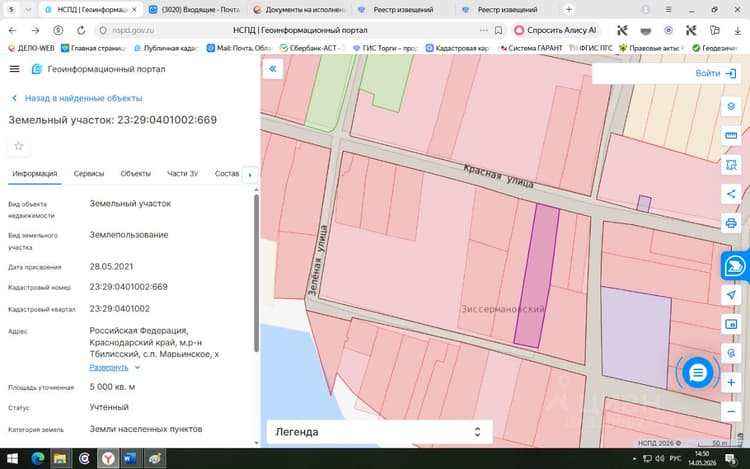This screenshot has width=750, height=469.
Task: Click the address bar nspd.gov.ru
Action: [x=133, y=30]
